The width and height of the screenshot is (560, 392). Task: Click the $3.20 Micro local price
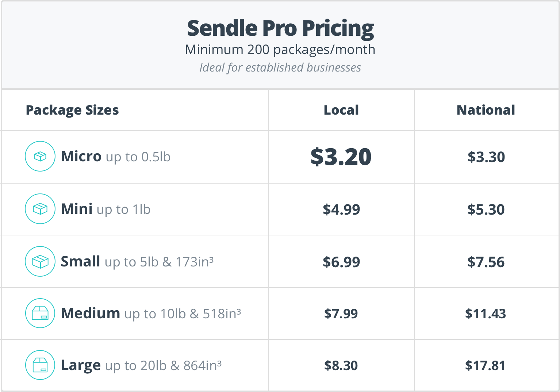(341, 157)
